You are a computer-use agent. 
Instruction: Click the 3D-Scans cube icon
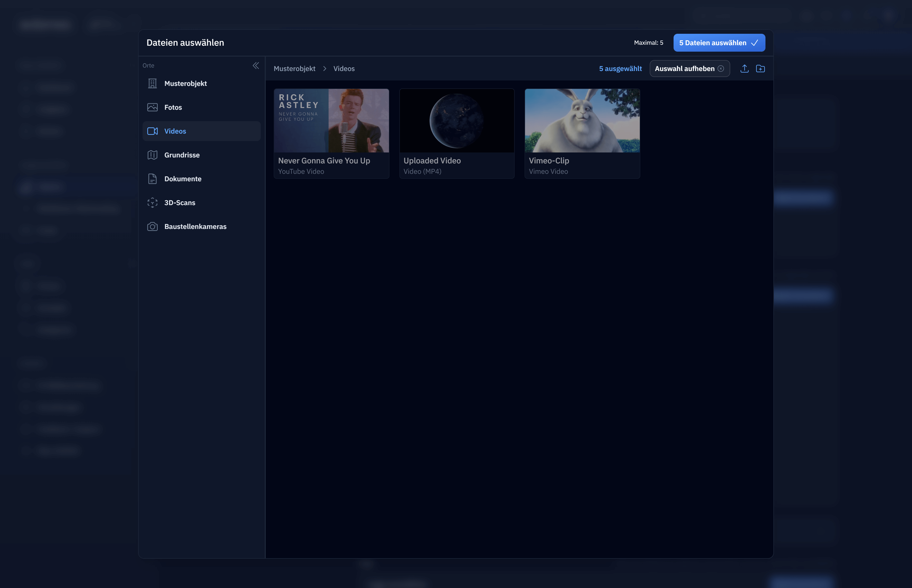[x=152, y=203]
